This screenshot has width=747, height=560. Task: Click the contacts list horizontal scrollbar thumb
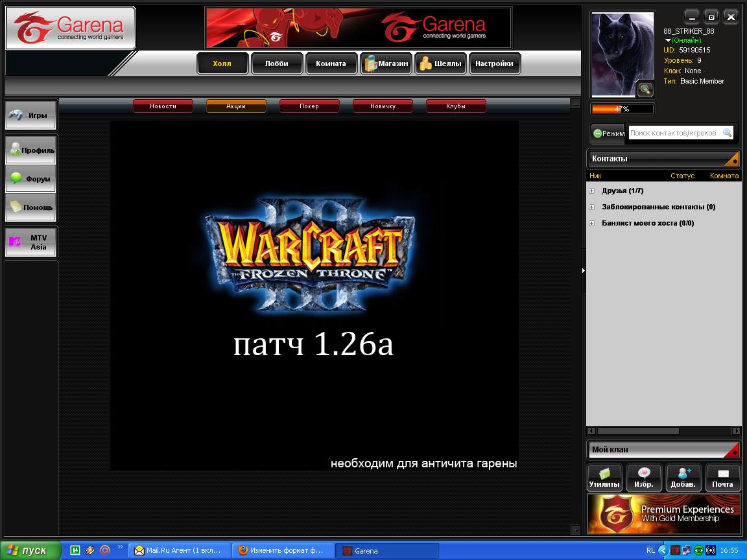coord(638,431)
